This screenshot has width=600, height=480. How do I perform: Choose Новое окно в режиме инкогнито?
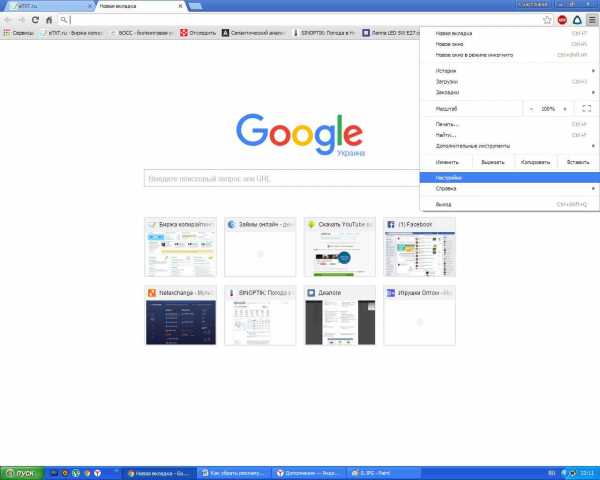[509, 55]
